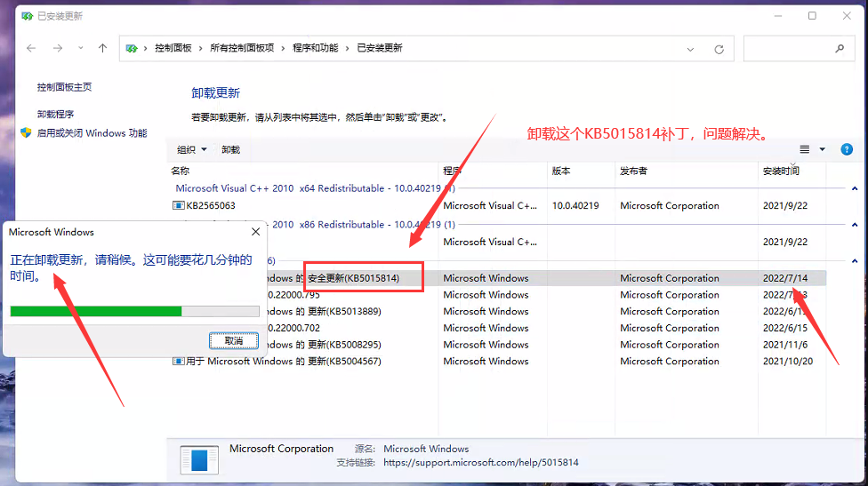Click the uninstall progress bar

(x=134, y=311)
